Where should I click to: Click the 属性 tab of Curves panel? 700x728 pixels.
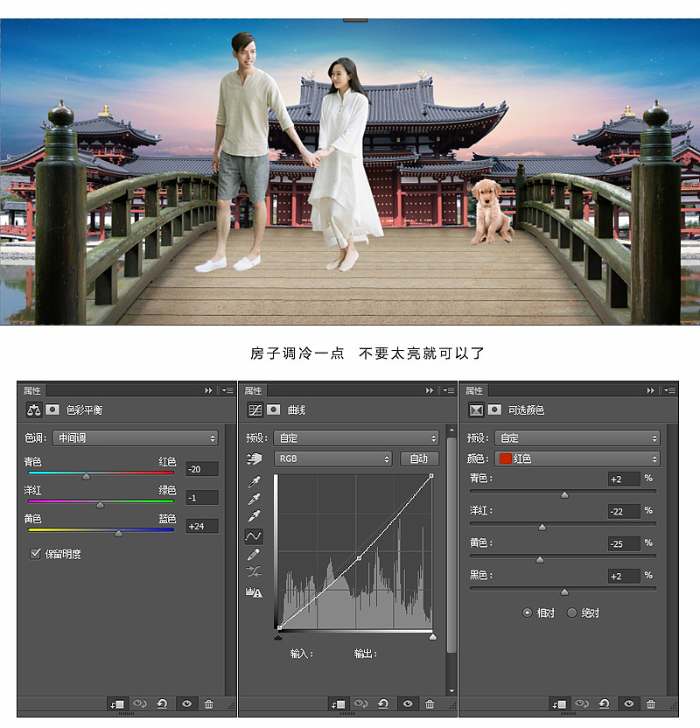tap(253, 390)
